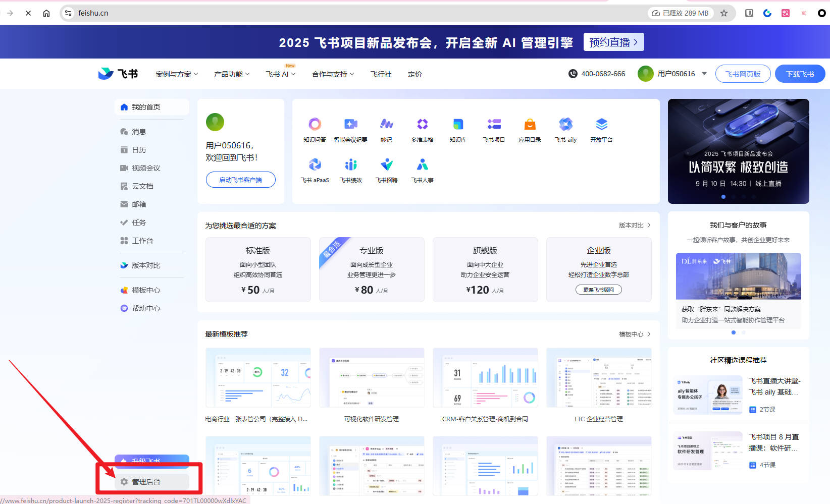The height and width of the screenshot is (504, 830).
Task: Click the welcome card profile avatar
Action: tap(215, 122)
